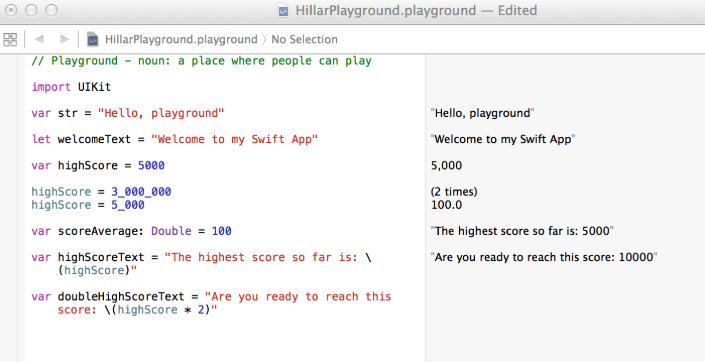Click the document icon in the title bar
Viewport: 705px width, 362px height.
284,11
